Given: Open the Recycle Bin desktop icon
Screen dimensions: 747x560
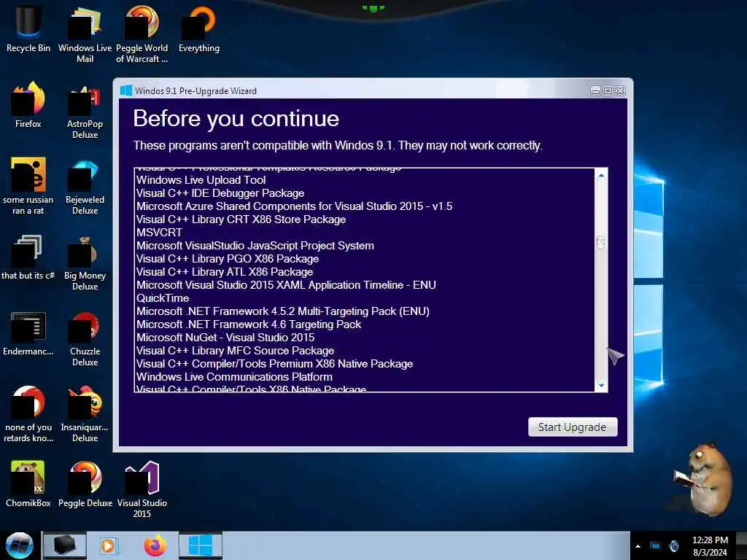Looking at the screenshot, I should 28,28.
